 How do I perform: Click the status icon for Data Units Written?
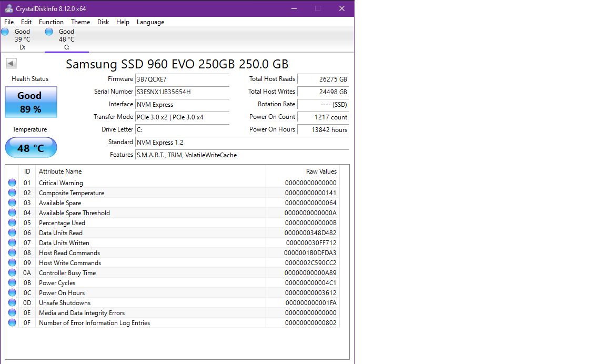[x=12, y=242]
